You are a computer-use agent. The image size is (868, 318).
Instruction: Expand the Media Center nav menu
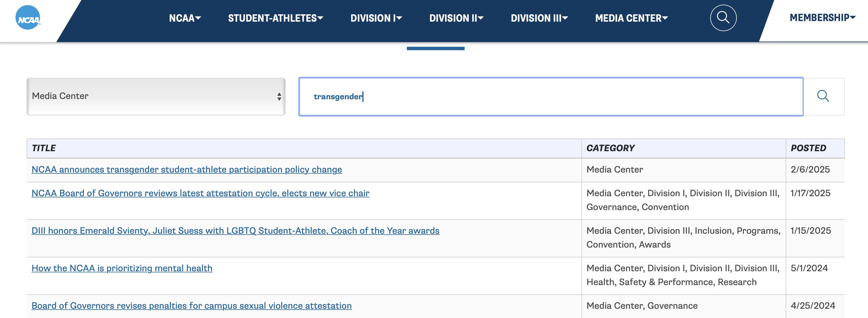(631, 18)
